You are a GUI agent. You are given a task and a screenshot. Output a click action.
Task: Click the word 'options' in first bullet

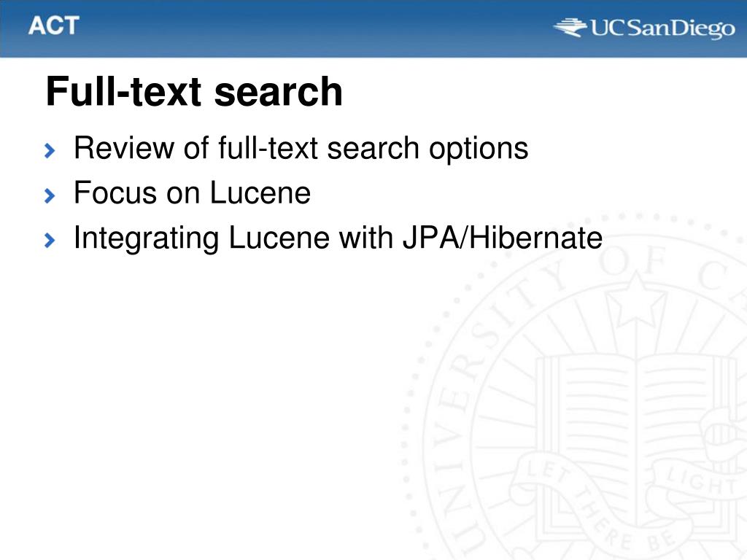[479, 149]
